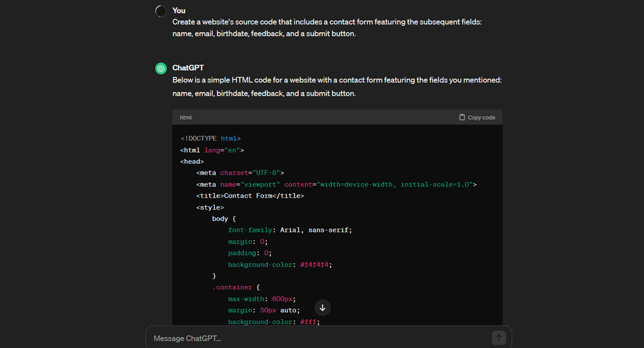Viewport: 644px width, 348px height.
Task: Click the .container selector line
Action: click(236, 287)
